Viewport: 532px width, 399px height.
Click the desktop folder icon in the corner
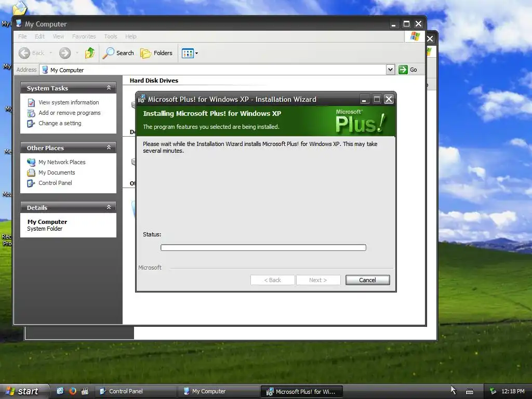[19, 8]
